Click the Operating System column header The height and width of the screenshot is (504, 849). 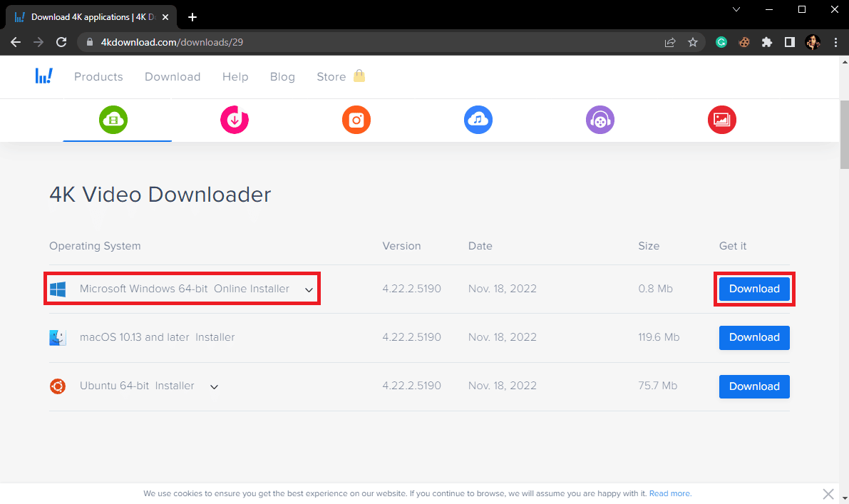(x=95, y=247)
